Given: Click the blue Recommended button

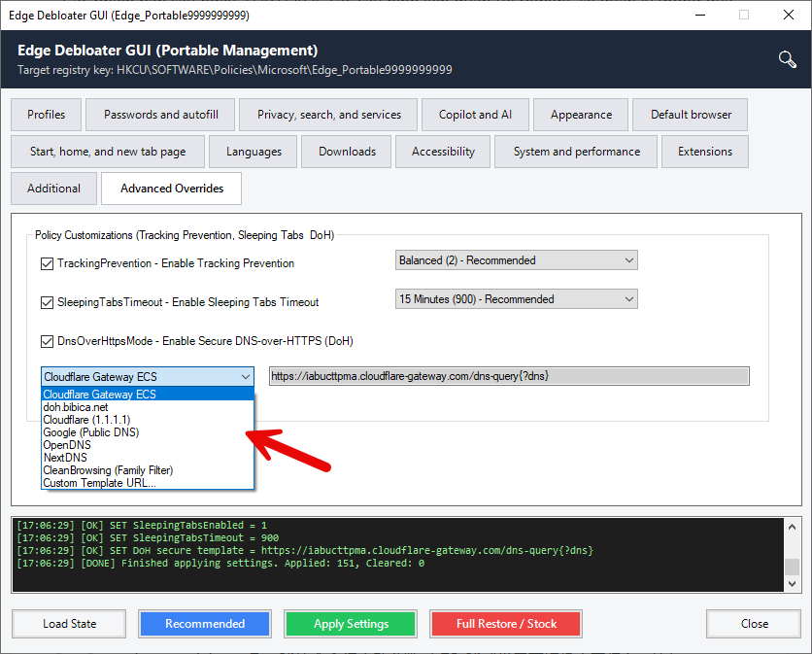Looking at the screenshot, I should pyautogui.click(x=205, y=624).
